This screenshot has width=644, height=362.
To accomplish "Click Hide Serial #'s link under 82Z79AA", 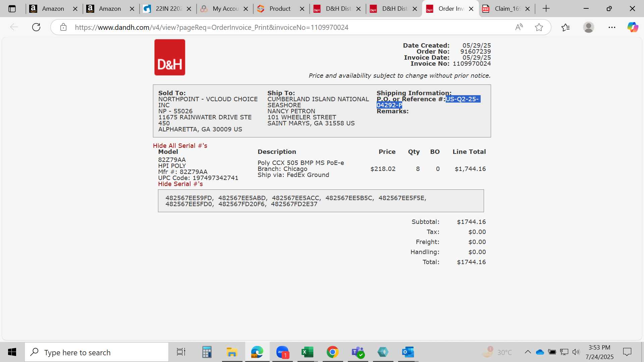I will point(180,184).
